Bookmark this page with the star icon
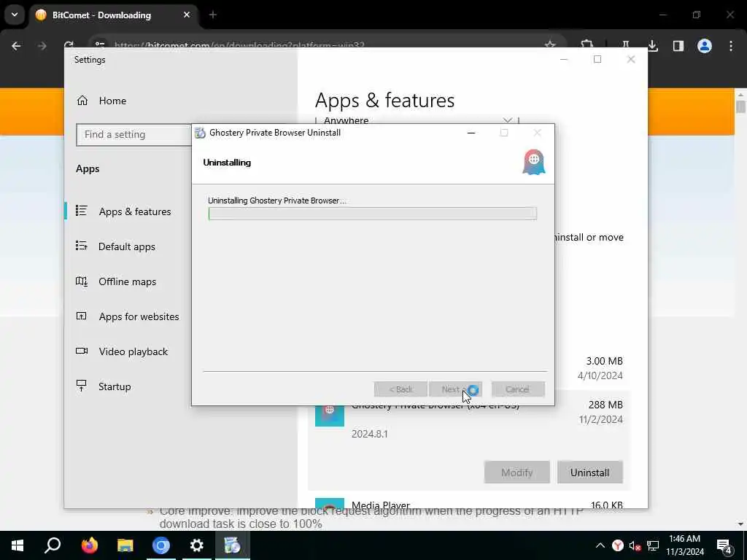Image resolution: width=747 pixels, height=560 pixels. pos(550,45)
